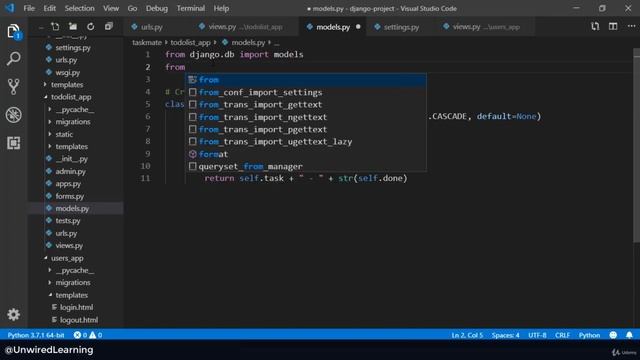Viewport: 640px width, 360px height.
Task: Collapse the todolist_app folder
Action: pyautogui.click(x=71, y=97)
